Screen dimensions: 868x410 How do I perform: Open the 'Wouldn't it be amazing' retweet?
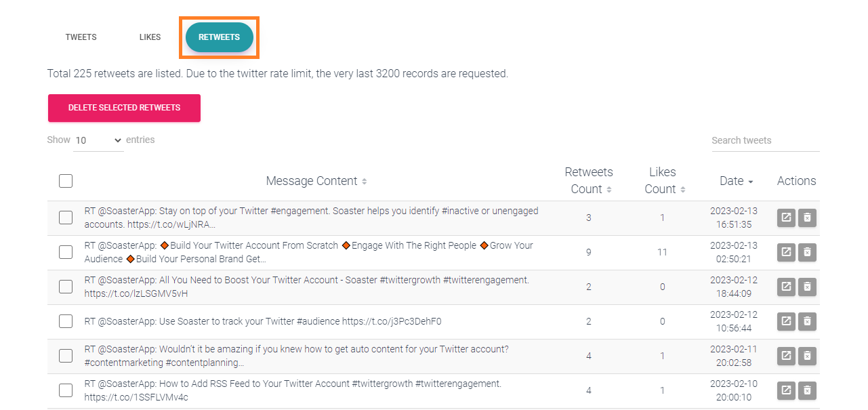coord(786,356)
